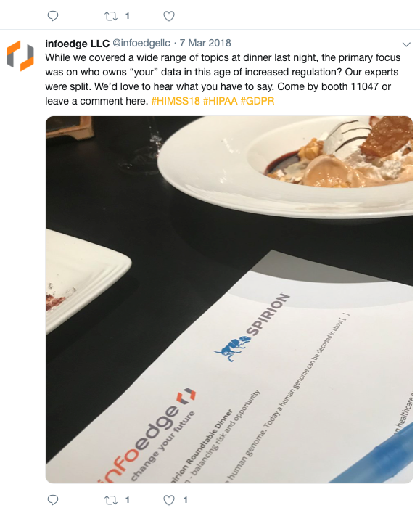This screenshot has height=508, width=420.
Task: Follow the #GDPR hashtag
Action: point(258,101)
